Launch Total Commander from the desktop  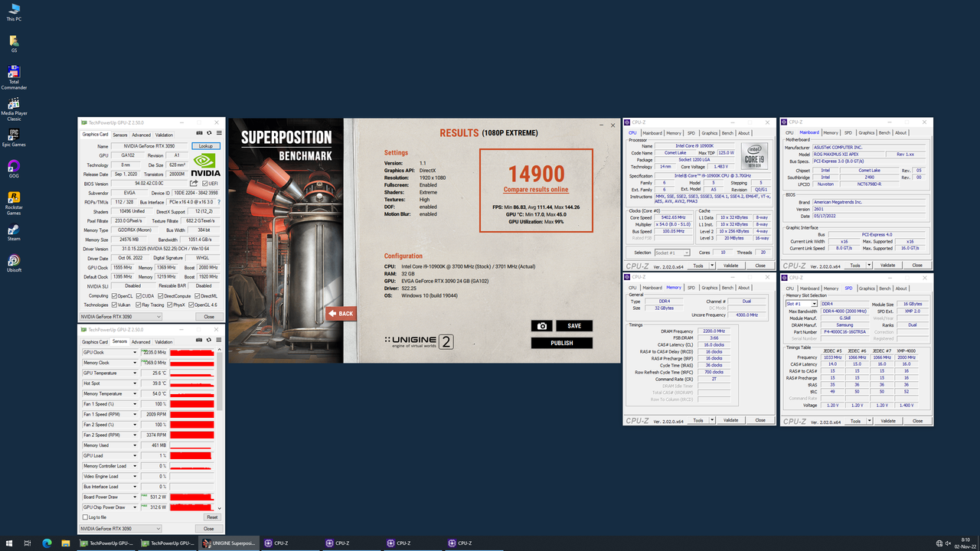pyautogui.click(x=14, y=78)
